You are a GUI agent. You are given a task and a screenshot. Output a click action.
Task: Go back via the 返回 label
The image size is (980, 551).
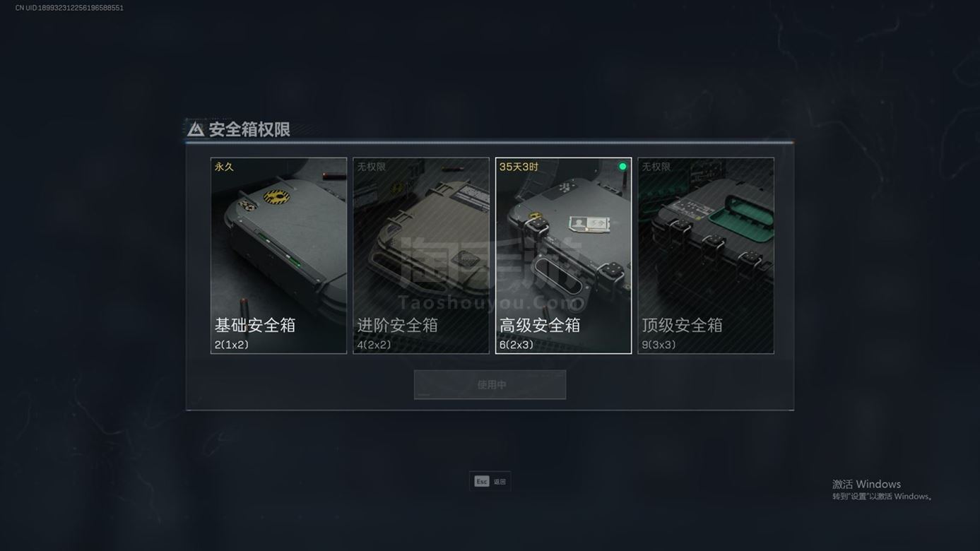pyautogui.click(x=500, y=482)
